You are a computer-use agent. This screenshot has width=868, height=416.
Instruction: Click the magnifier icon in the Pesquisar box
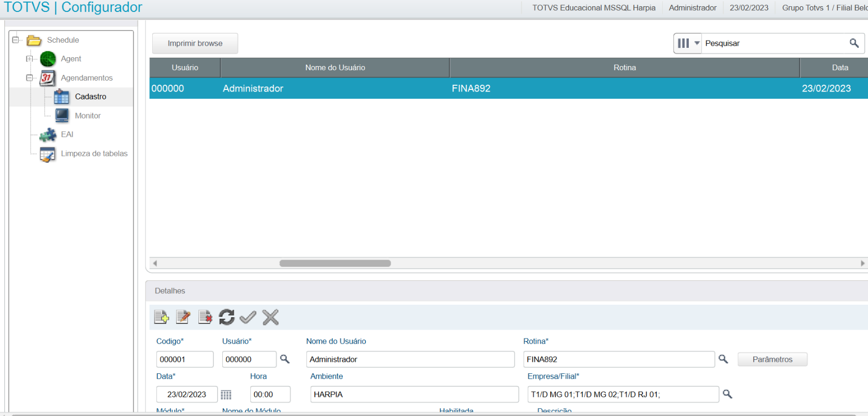(x=854, y=43)
